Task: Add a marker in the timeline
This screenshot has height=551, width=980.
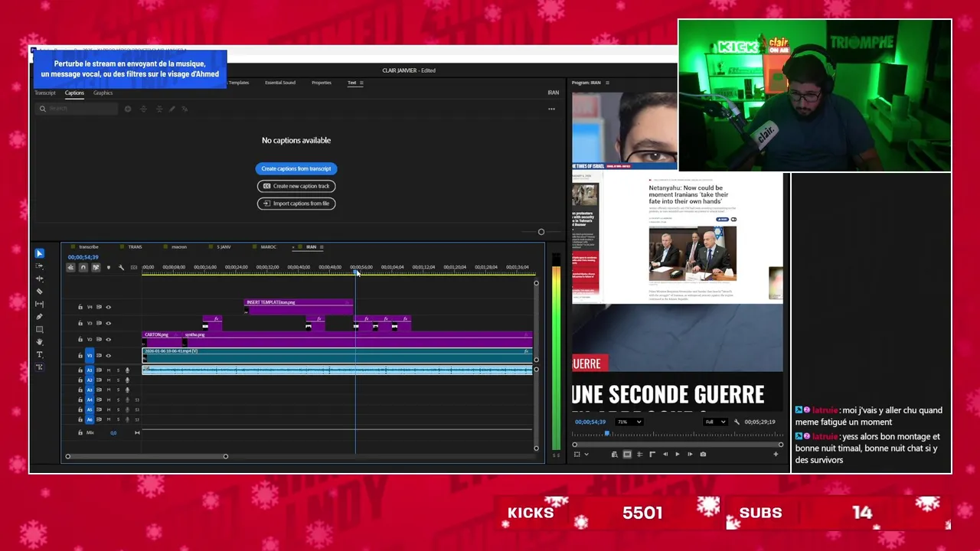Action: click(108, 267)
